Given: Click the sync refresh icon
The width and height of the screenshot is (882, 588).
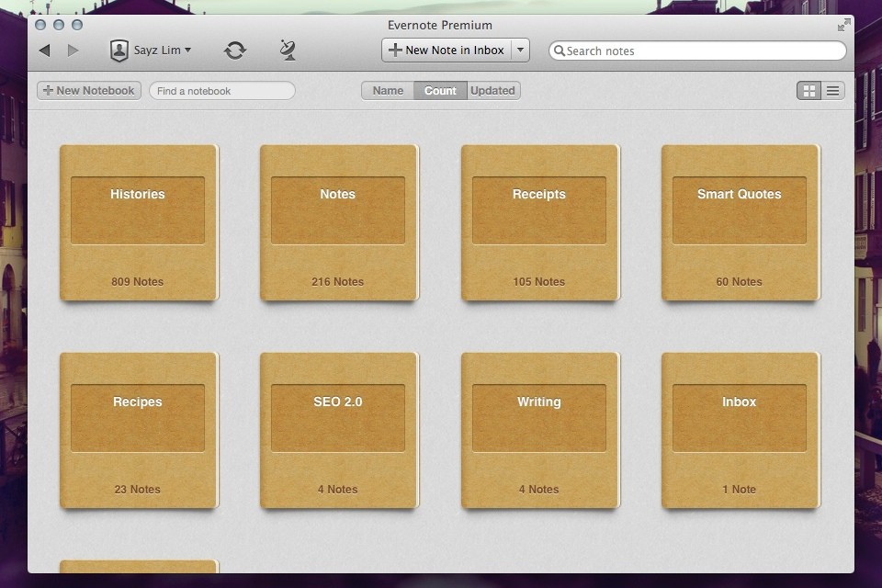Looking at the screenshot, I should pyautogui.click(x=235, y=51).
